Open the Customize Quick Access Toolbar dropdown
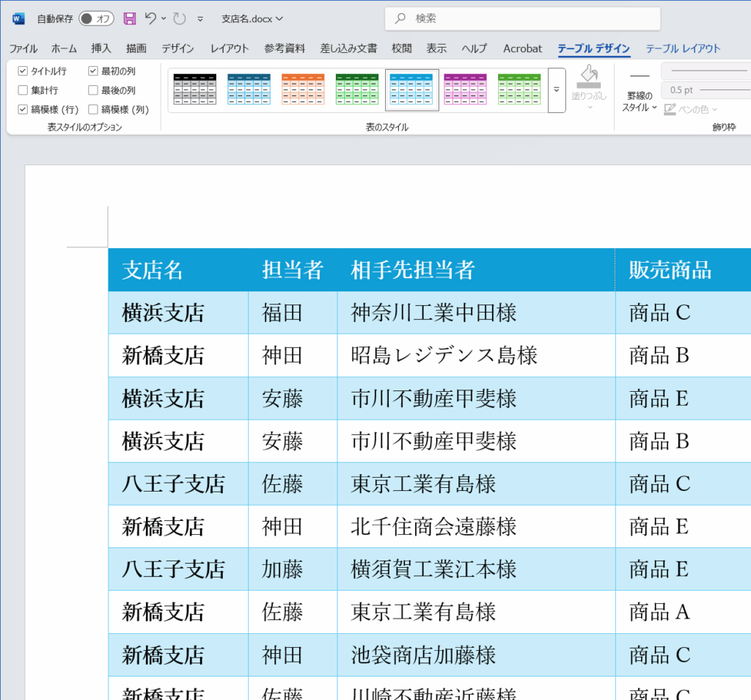The height and width of the screenshot is (700, 751). click(200, 19)
